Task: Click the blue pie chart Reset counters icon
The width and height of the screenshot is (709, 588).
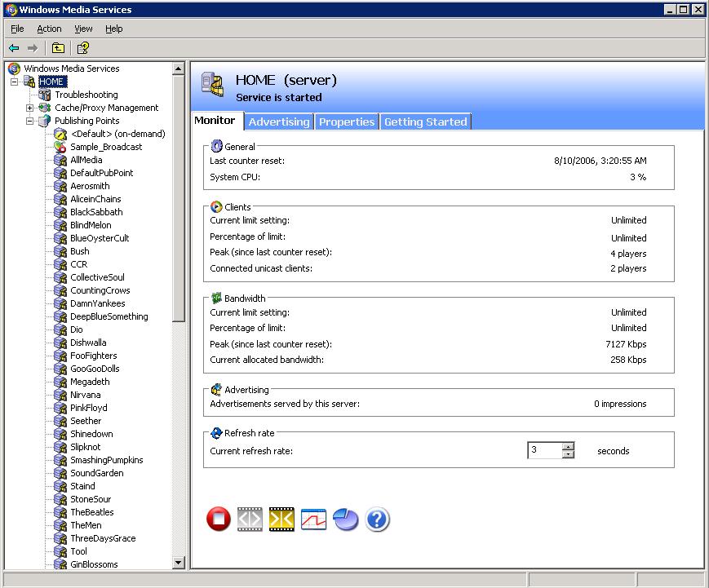Action: [345, 519]
